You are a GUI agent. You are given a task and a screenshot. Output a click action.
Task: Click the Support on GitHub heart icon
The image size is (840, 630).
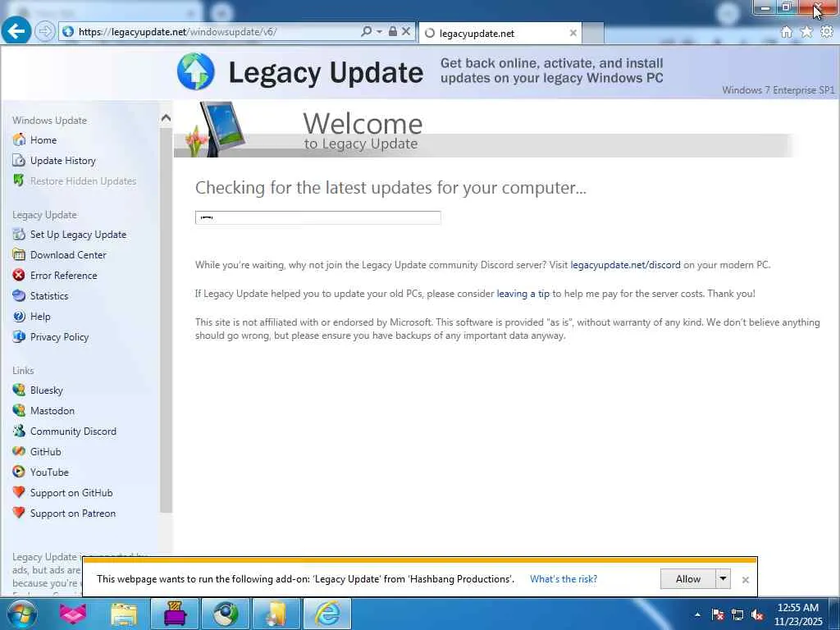[x=19, y=492]
